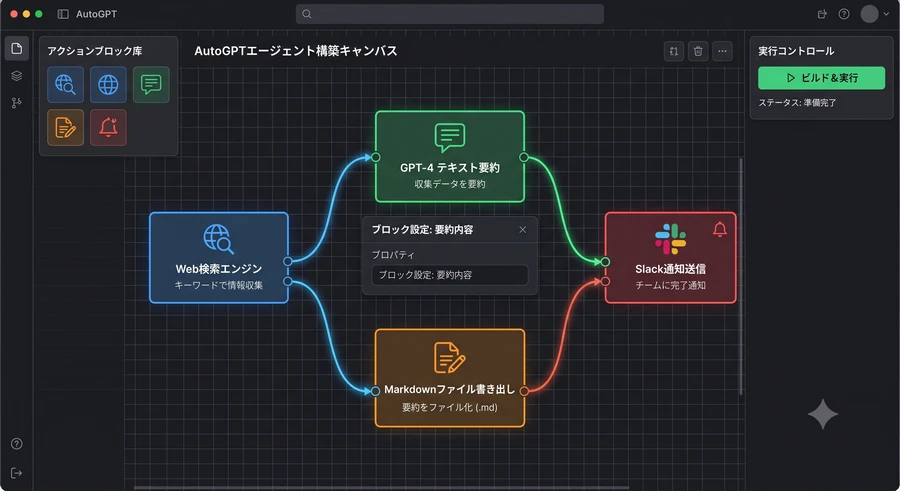The height and width of the screenshot is (491, 900).
Task: Select the GPT-4 テキスト要約 node
Action: click(x=450, y=157)
